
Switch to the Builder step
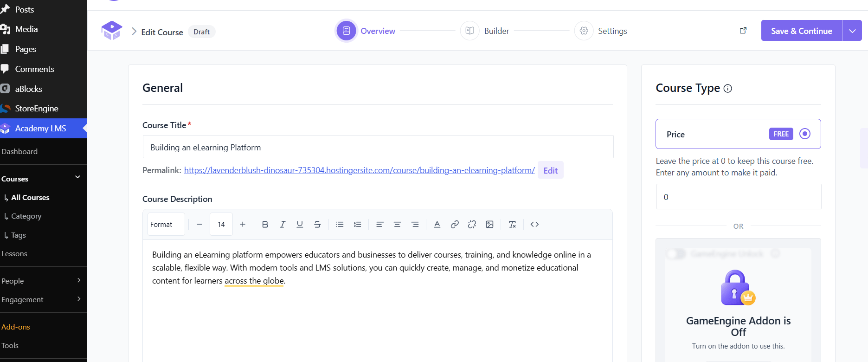pos(485,31)
